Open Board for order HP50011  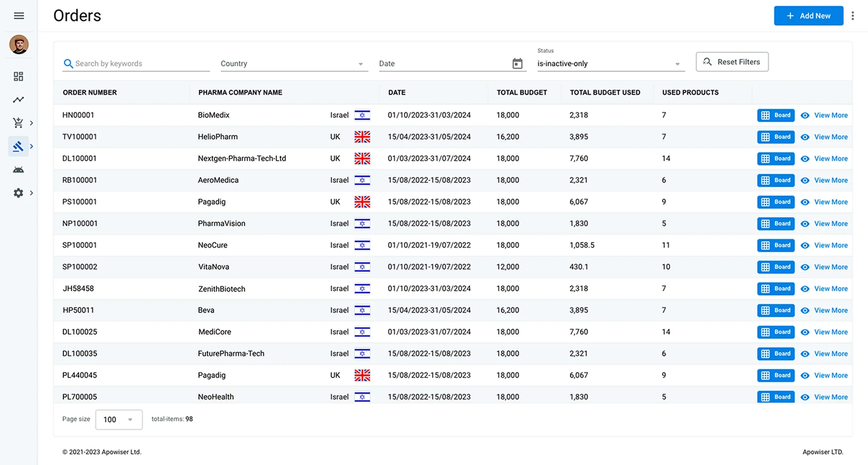tap(776, 311)
